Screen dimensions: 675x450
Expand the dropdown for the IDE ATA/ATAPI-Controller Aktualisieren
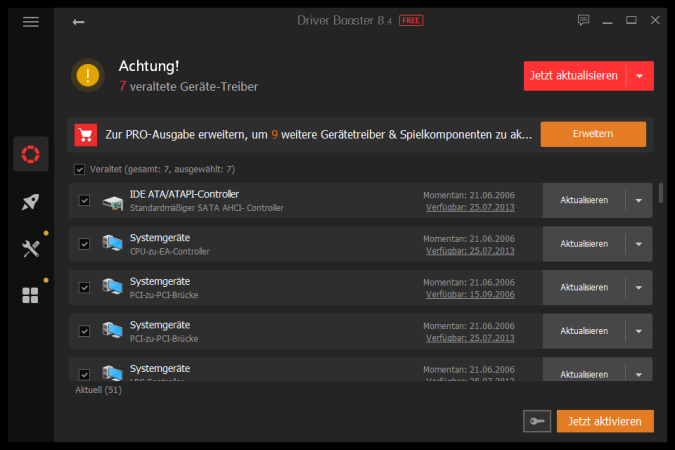[639, 200]
